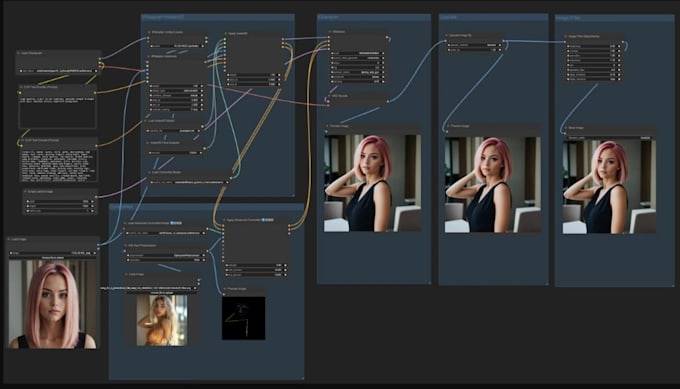Click the output image in the Save Image node
This screenshot has width=680, height=389.
point(609,187)
